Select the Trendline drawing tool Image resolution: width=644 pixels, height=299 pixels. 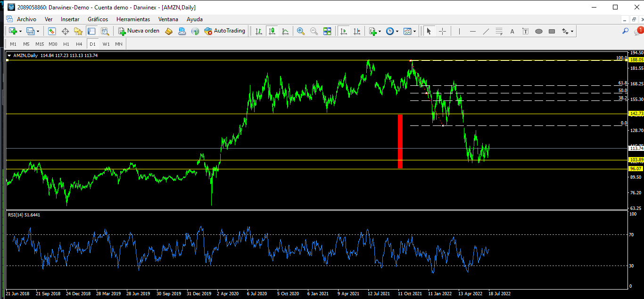(x=486, y=31)
